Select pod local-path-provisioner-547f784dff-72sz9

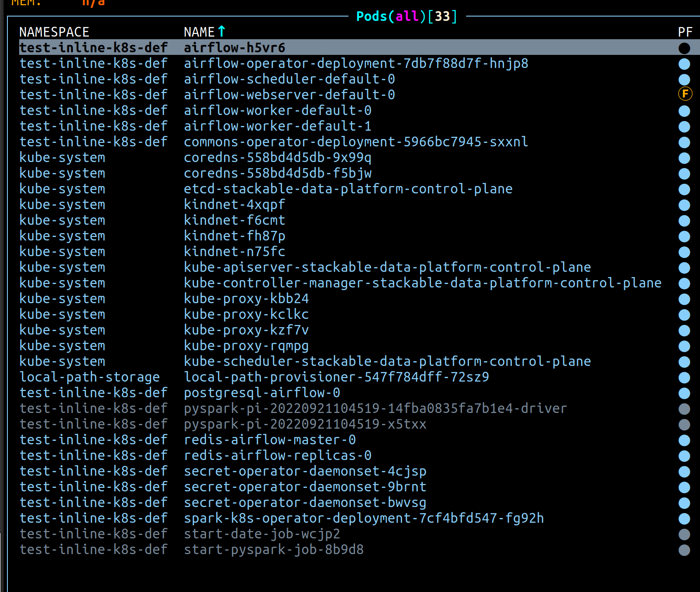coord(336,377)
